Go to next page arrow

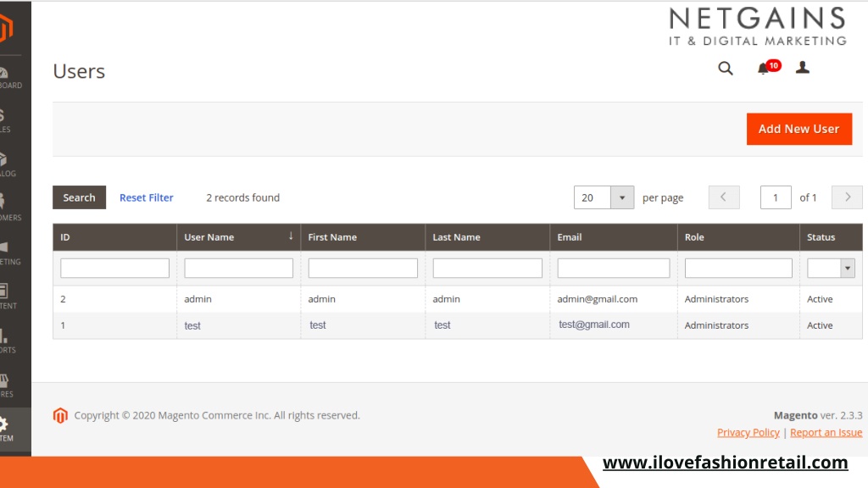tap(847, 197)
